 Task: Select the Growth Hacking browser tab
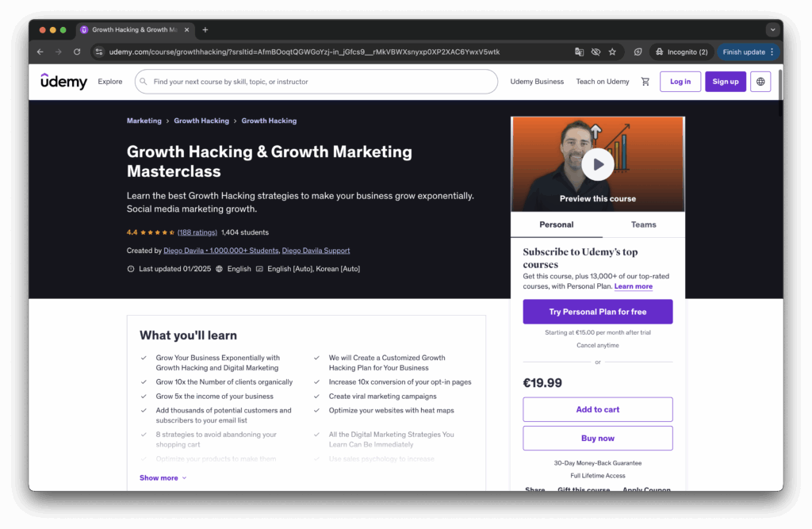[x=135, y=29]
